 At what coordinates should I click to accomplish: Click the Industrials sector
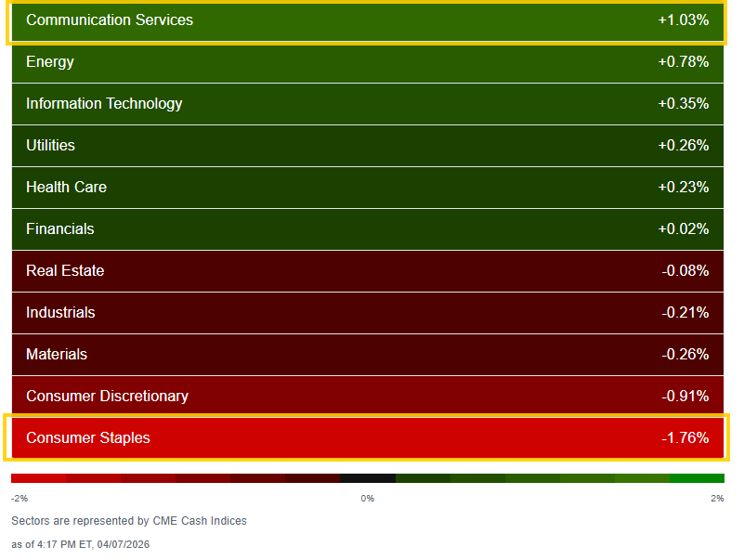click(367, 312)
